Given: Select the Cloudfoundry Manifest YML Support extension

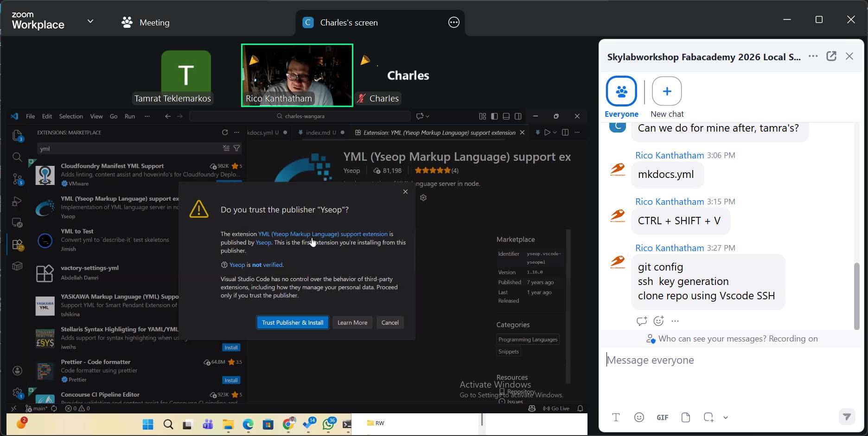Looking at the screenshot, I should [138, 175].
